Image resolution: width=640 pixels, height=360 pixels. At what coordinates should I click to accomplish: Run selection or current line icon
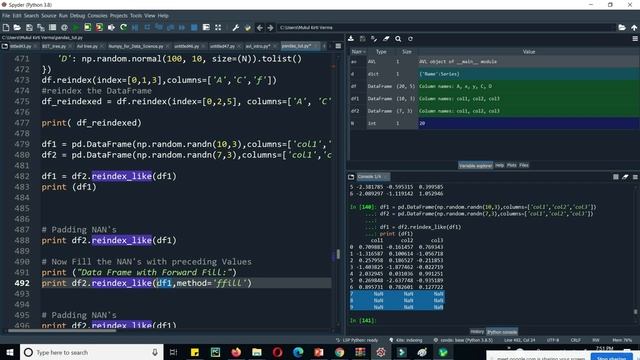pyautogui.click(x=111, y=27)
